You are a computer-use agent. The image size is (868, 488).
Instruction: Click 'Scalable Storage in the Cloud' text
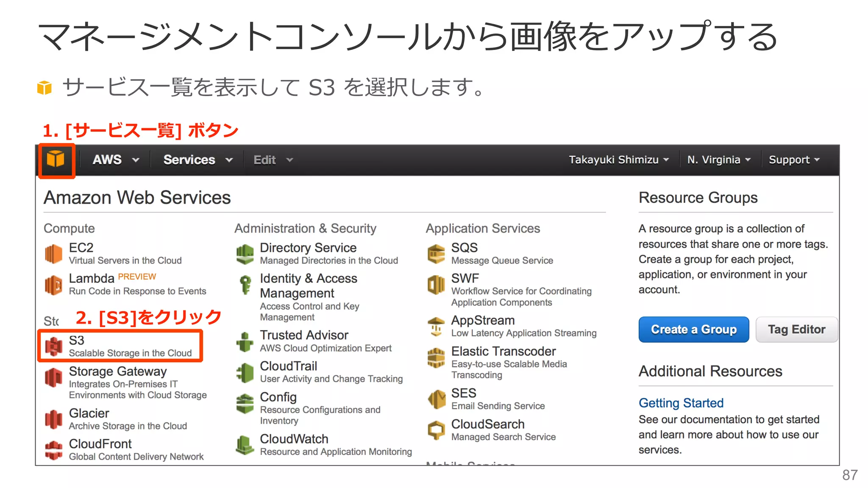(130, 353)
